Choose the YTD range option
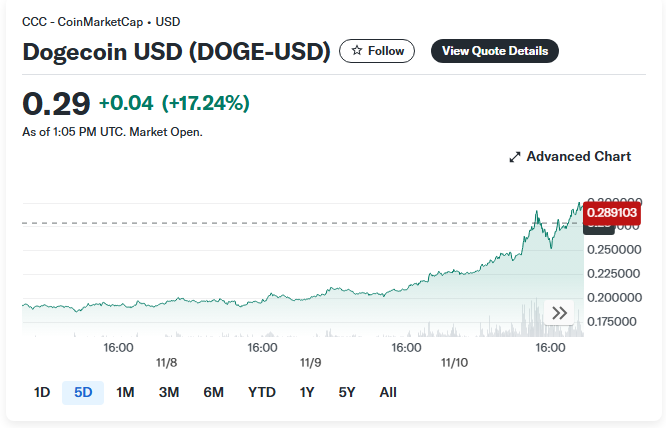 [x=262, y=393]
